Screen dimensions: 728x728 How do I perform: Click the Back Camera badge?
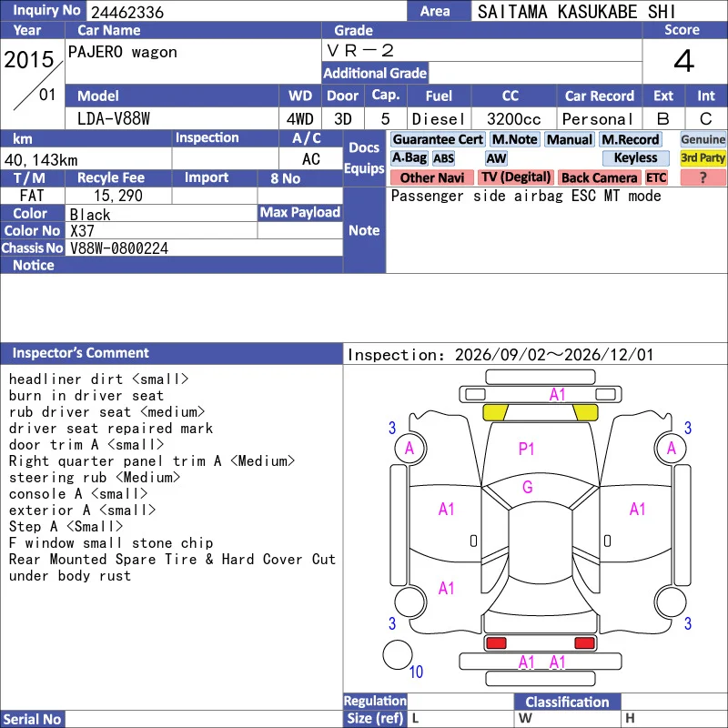599,177
